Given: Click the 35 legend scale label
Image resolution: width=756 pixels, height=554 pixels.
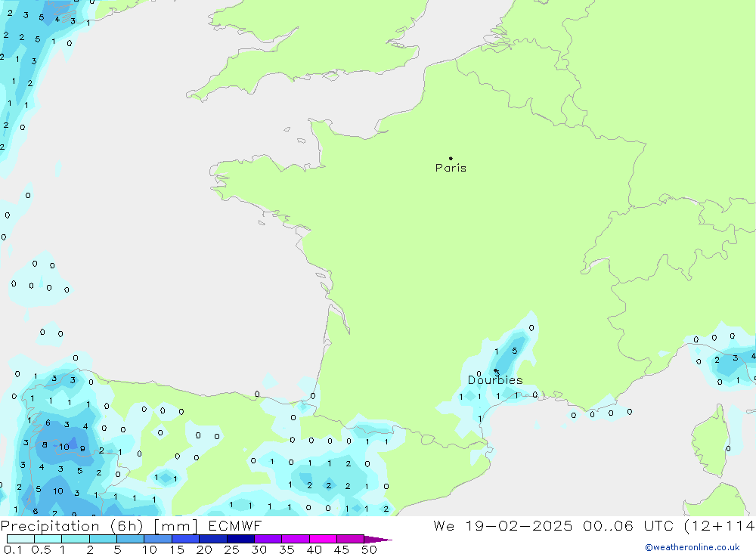Looking at the screenshot, I should 287,549.
